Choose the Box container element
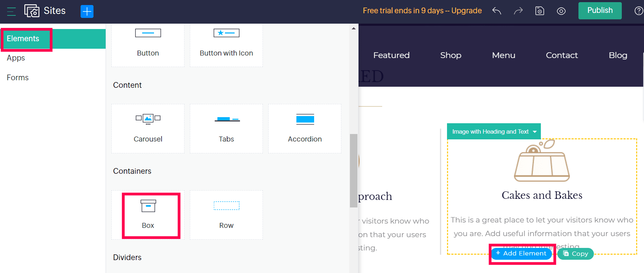Viewport: 644px width, 273px height. click(148, 215)
